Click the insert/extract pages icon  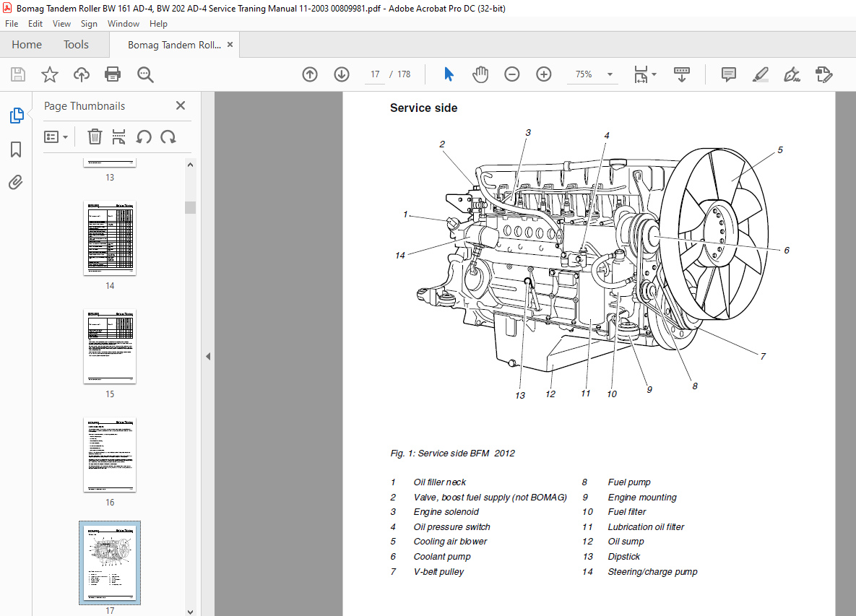click(118, 137)
